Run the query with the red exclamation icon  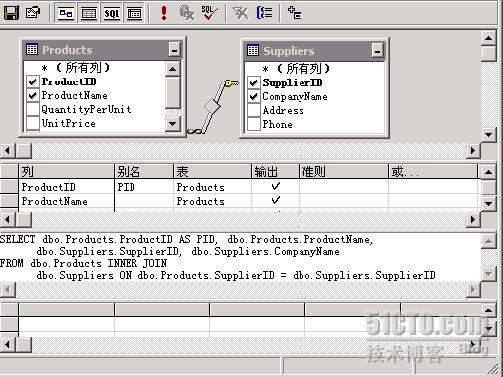click(x=164, y=13)
